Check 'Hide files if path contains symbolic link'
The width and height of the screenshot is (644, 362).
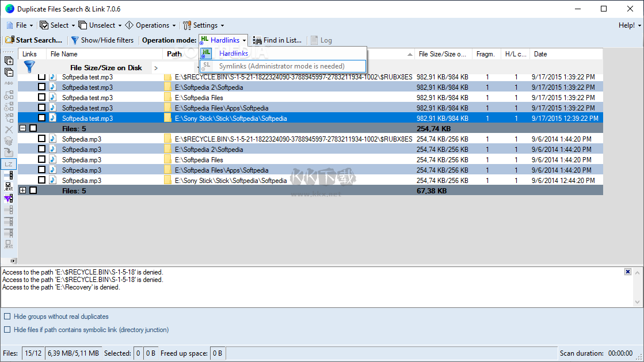[6, 329]
